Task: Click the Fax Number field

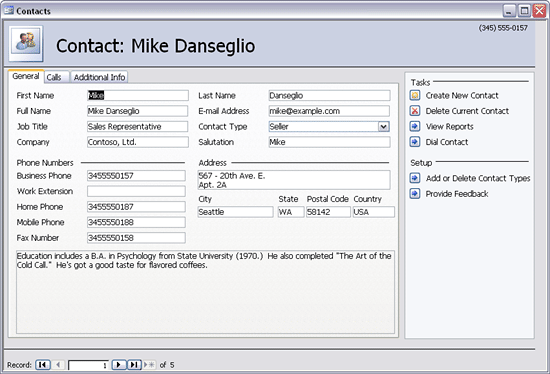Action: (136, 238)
